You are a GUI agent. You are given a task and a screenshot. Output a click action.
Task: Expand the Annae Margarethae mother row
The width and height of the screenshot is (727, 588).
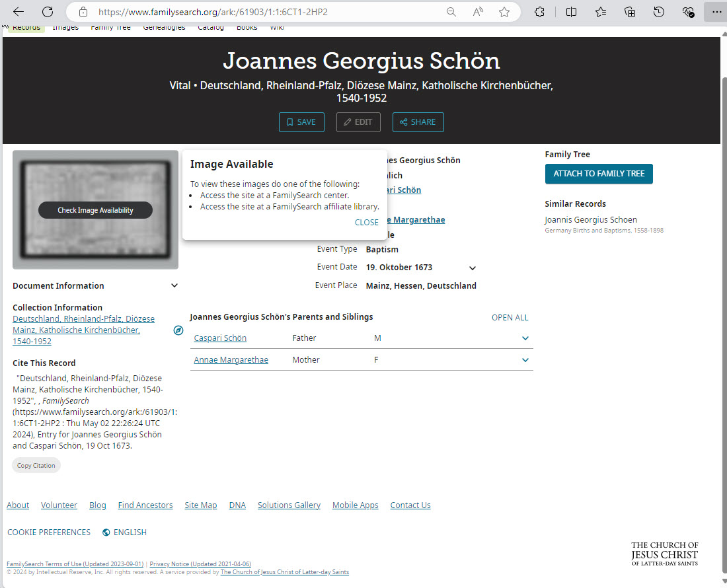pyautogui.click(x=525, y=360)
